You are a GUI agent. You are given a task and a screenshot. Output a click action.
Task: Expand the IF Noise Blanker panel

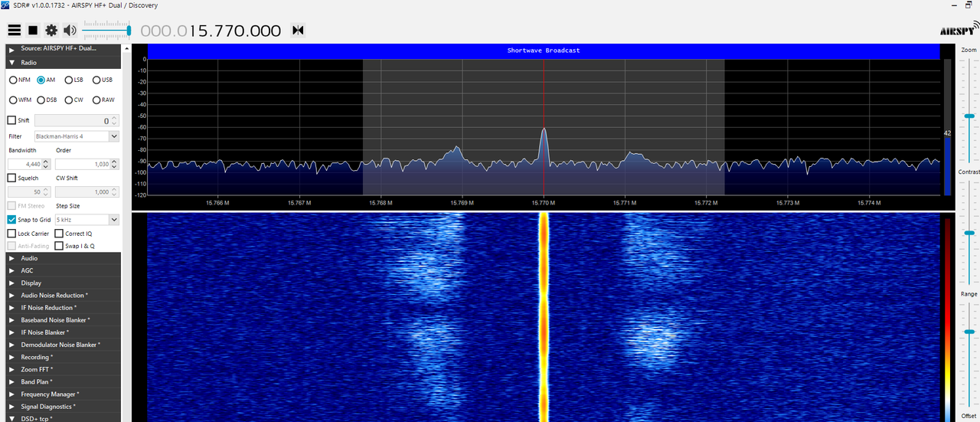pos(64,332)
